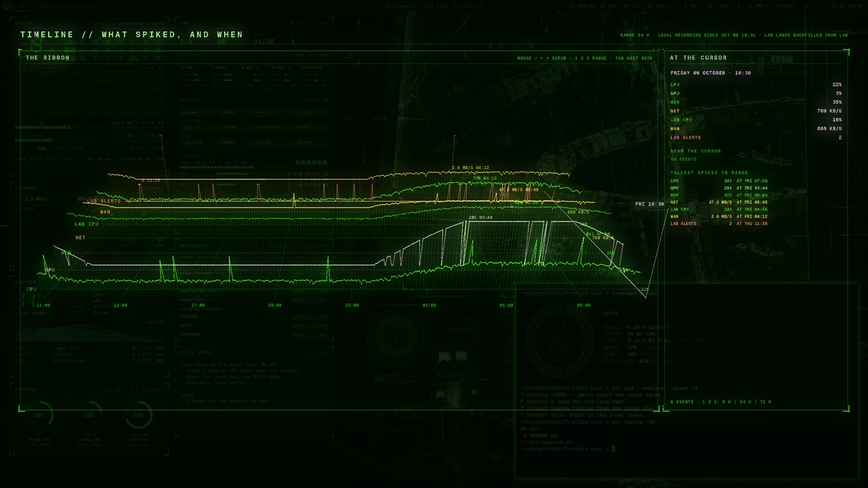Open the LAB CPU spike at FRI 04:56

[719, 209]
